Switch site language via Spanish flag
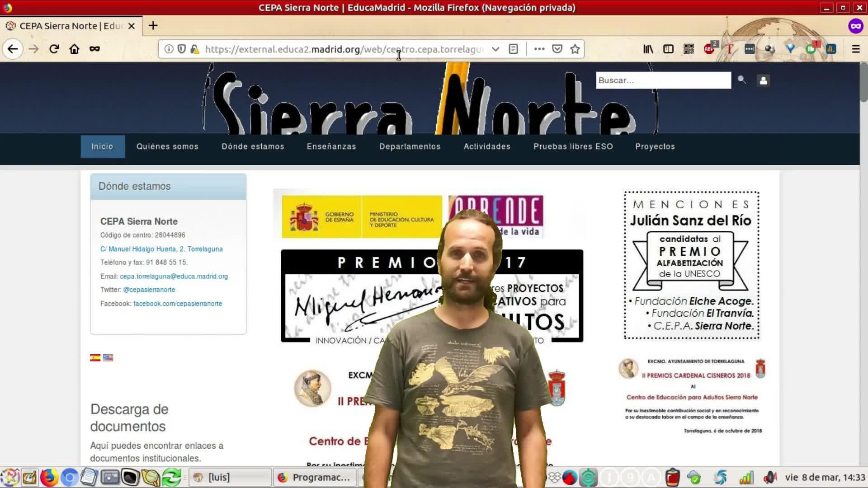Screen dimensions: 868x488 point(95,358)
